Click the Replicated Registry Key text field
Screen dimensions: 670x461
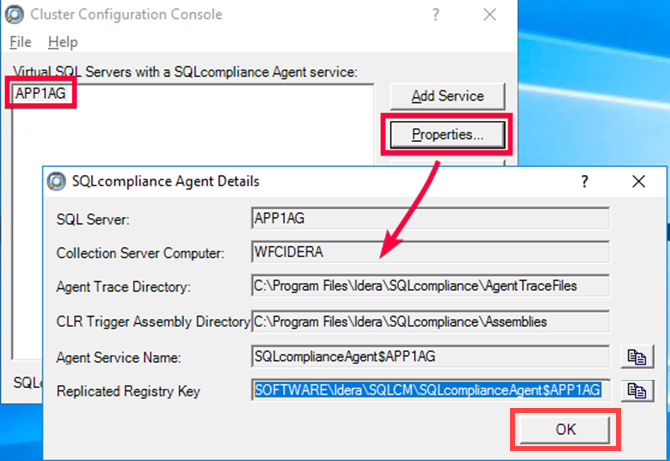pos(430,390)
